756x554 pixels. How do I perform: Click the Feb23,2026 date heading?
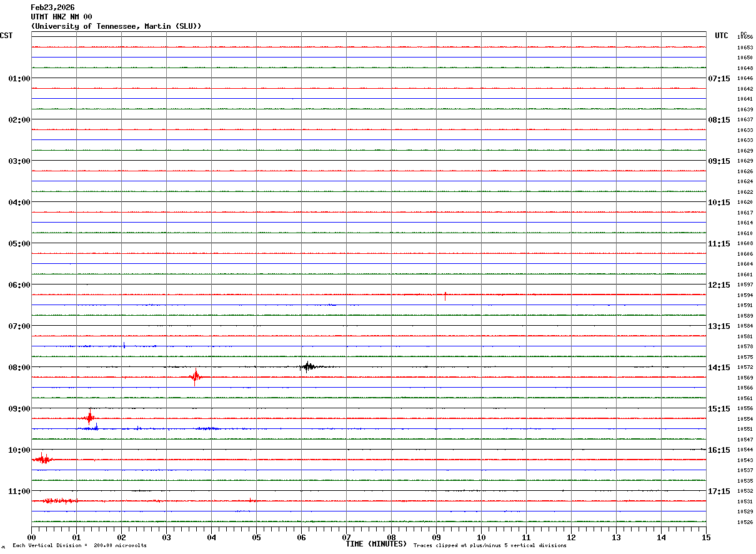(x=52, y=8)
